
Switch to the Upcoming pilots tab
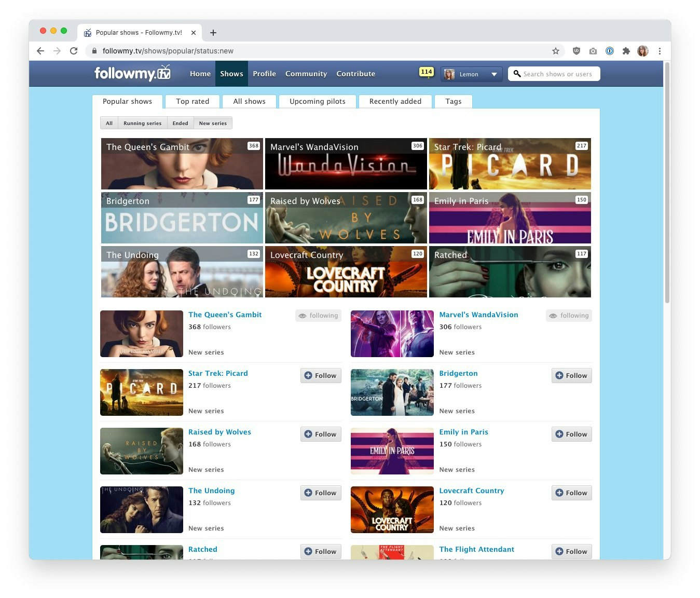(317, 101)
